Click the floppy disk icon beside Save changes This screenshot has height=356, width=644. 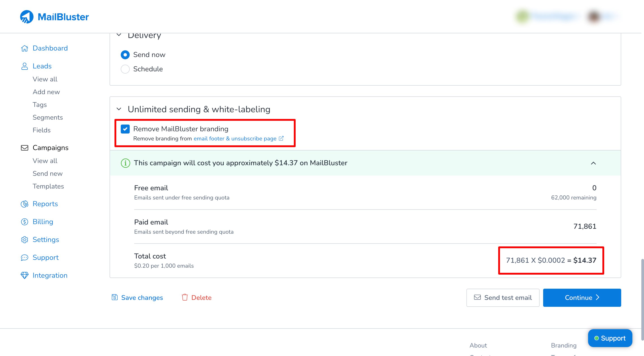(114, 297)
